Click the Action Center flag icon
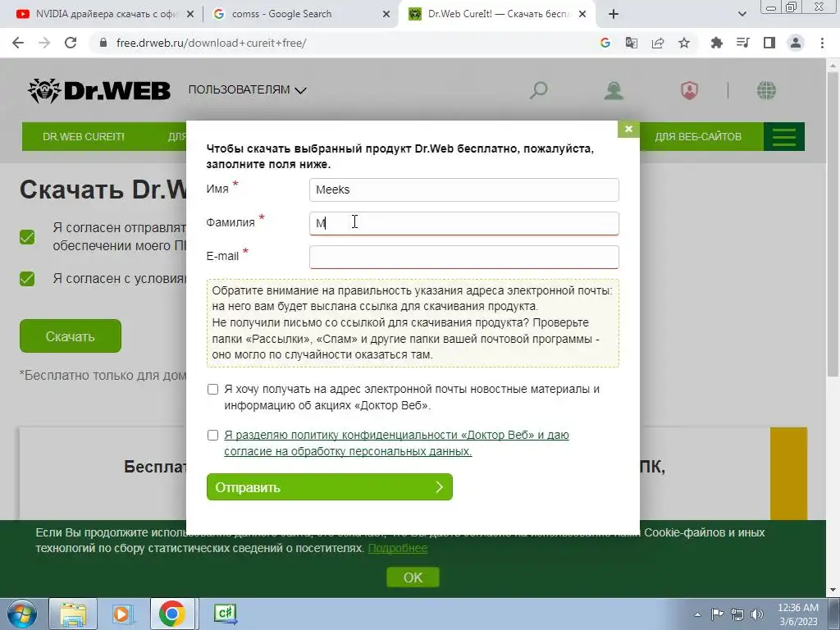 (x=717, y=614)
